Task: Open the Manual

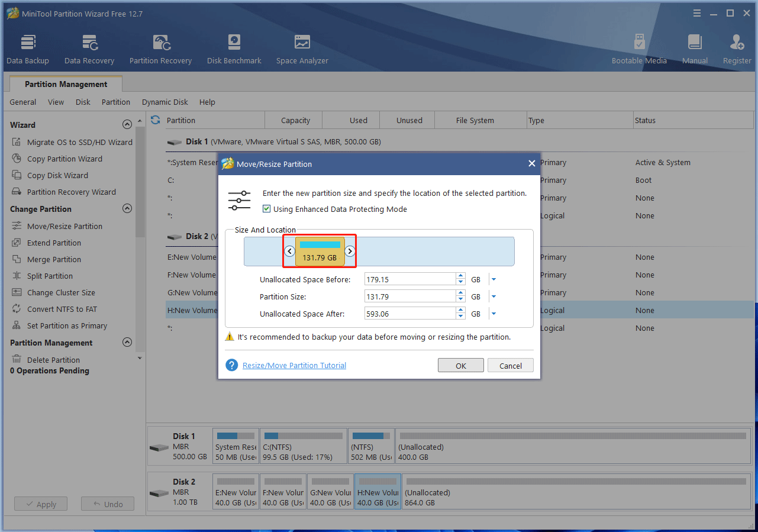Action: pos(695,50)
